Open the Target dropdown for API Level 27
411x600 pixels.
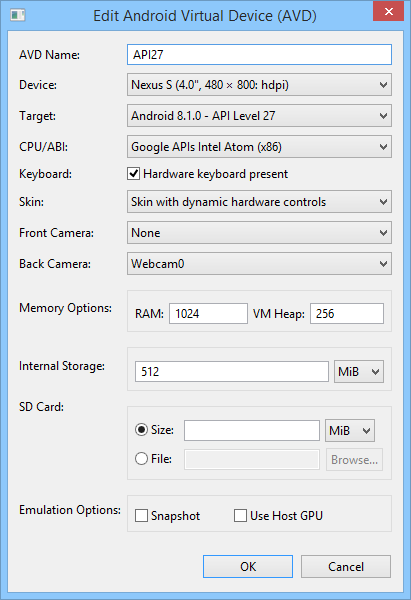tap(259, 116)
